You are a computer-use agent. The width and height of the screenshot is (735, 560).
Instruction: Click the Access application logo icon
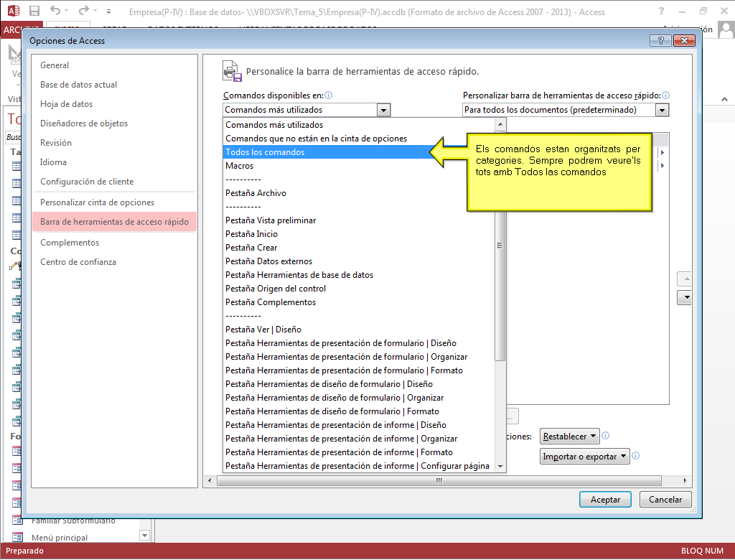point(13,11)
